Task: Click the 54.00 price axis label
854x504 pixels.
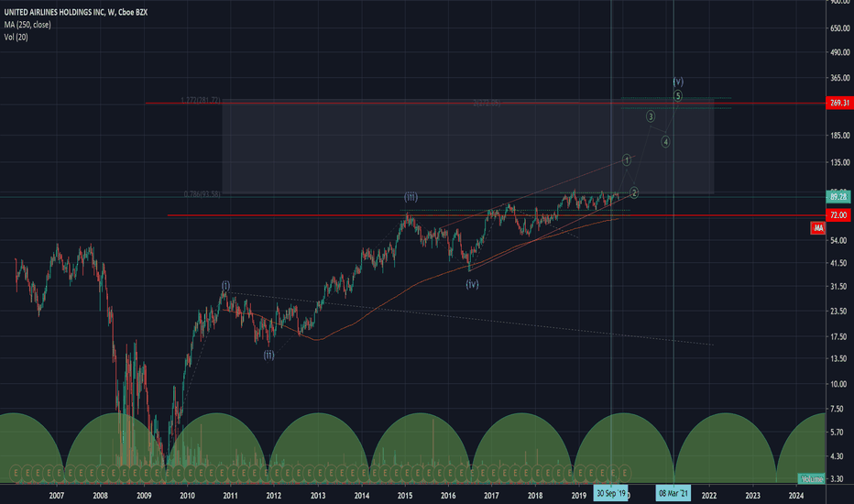Action: (838, 240)
